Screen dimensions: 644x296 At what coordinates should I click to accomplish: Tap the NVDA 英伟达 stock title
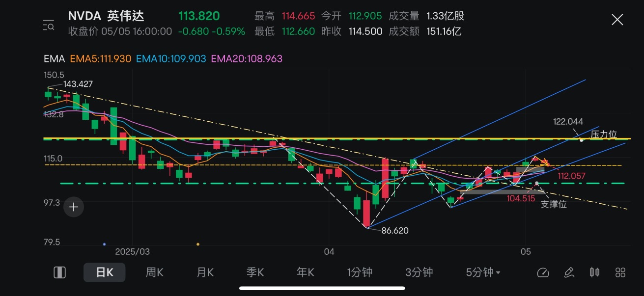pyautogui.click(x=106, y=16)
